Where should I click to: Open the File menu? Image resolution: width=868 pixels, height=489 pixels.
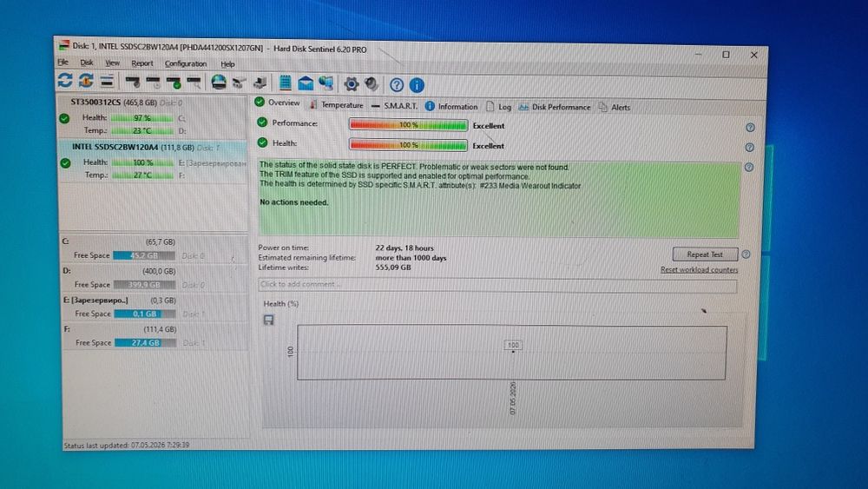coord(63,62)
